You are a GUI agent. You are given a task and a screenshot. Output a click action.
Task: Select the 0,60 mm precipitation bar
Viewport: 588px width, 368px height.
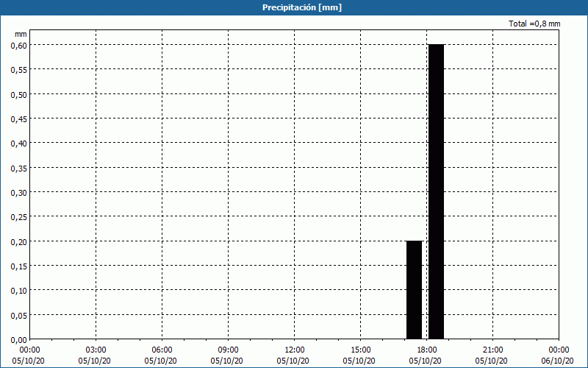(436, 191)
